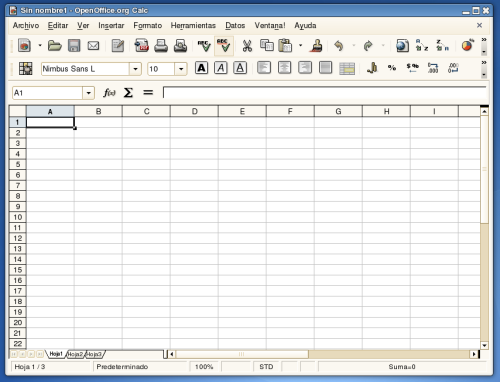The width and height of the screenshot is (500, 382).
Task: Expand the standard toolbar overflow chevron
Action: point(484,40)
